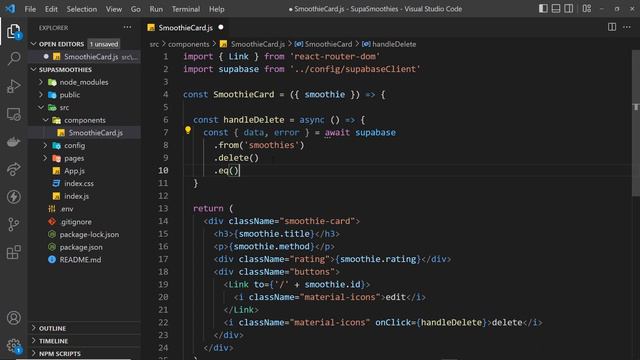Select SmoothieCard.js under components folder
This screenshot has width=640, height=360.
[x=96, y=133]
